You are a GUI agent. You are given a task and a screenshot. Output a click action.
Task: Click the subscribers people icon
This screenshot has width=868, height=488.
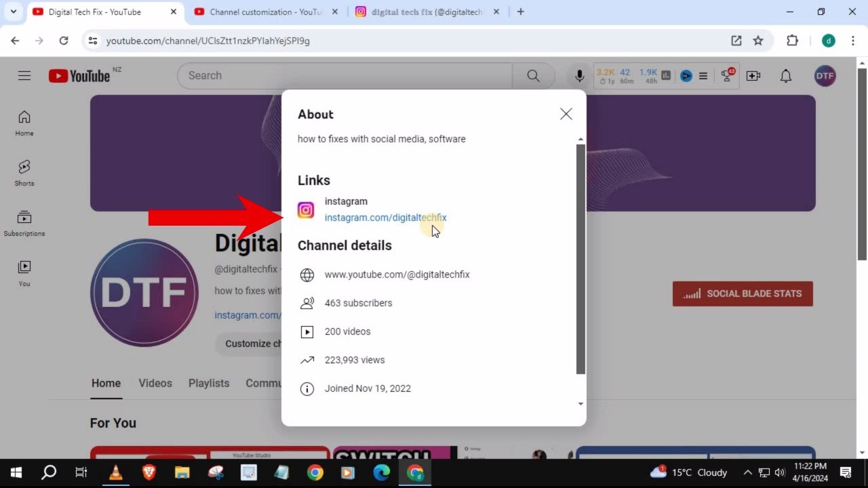pos(307,303)
